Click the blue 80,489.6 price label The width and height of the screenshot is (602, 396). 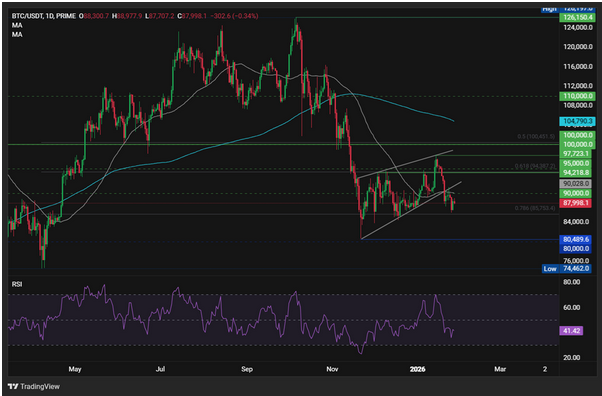click(577, 239)
